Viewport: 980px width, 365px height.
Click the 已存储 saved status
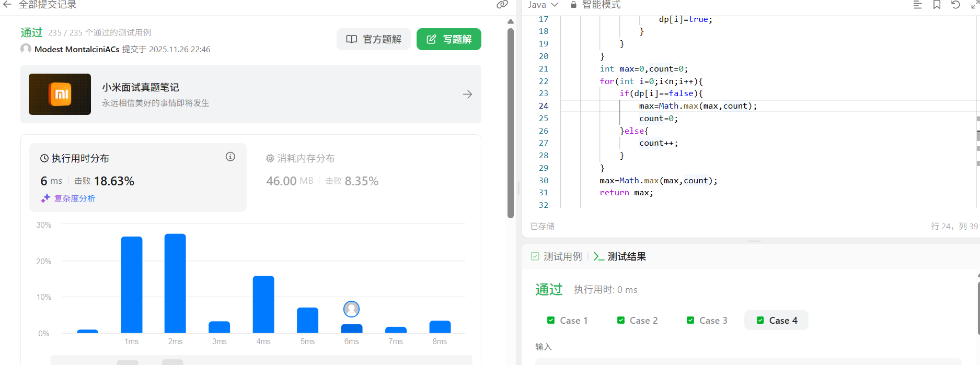point(543,226)
